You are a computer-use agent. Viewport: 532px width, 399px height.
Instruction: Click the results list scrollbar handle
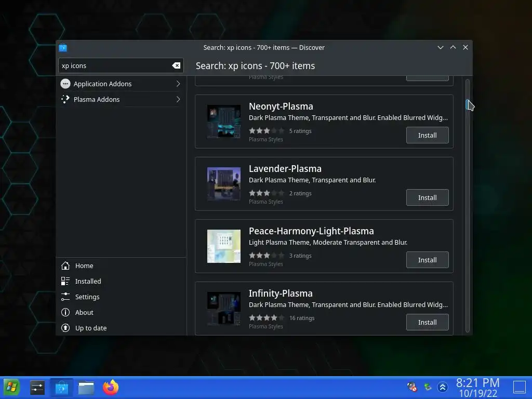[467, 105]
